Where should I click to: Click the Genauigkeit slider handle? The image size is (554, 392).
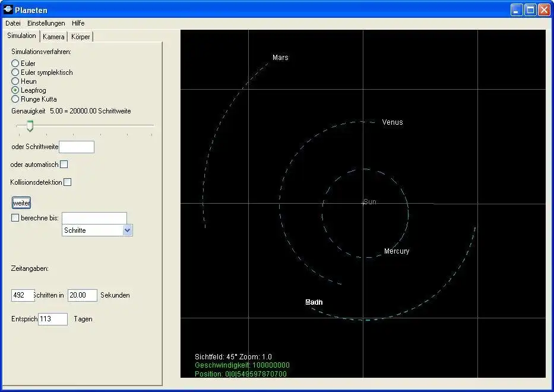30,125
